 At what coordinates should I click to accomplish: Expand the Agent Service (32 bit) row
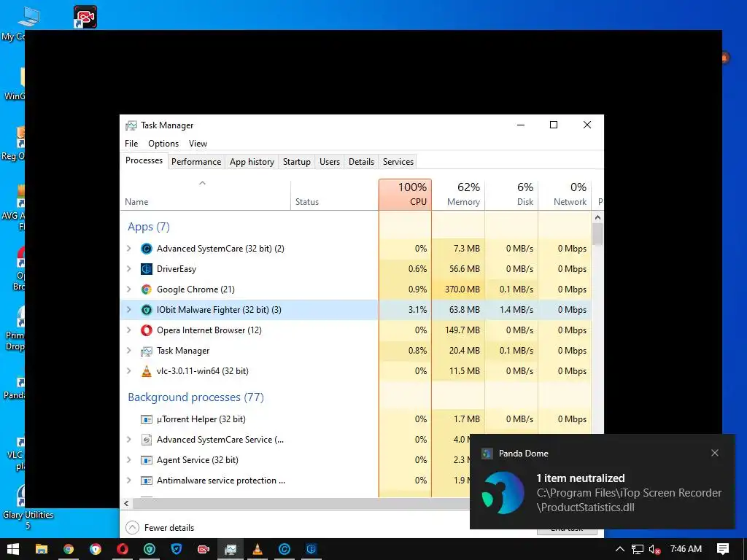pyautogui.click(x=128, y=461)
